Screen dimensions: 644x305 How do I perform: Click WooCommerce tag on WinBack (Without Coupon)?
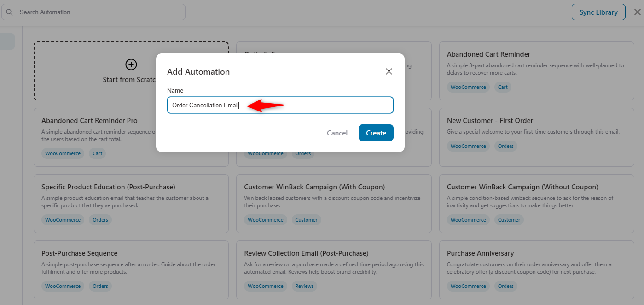(x=468, y=220)
